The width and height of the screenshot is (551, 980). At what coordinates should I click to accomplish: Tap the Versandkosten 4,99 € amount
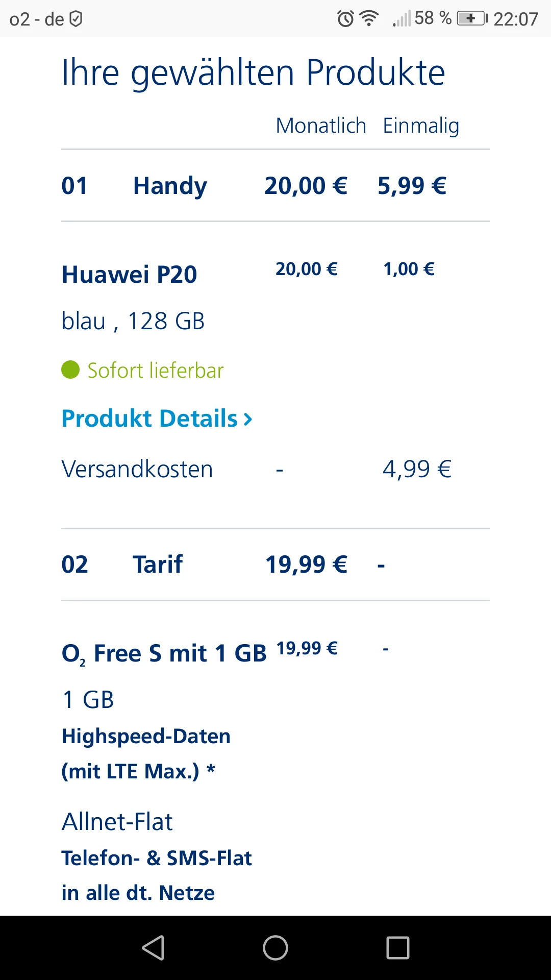[417, 469]
